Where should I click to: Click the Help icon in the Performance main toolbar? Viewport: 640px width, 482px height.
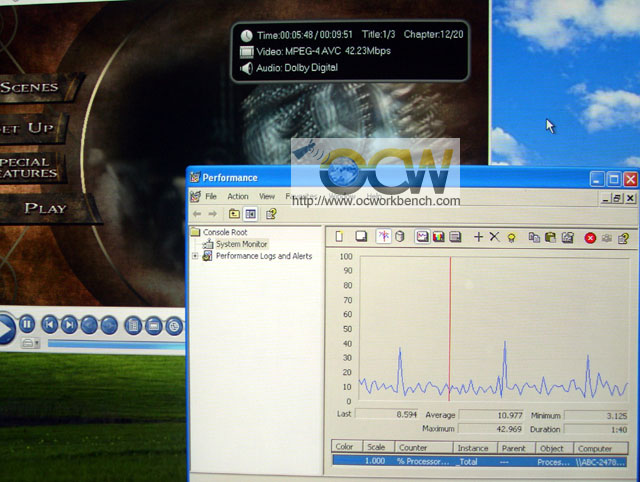point(271,214)
